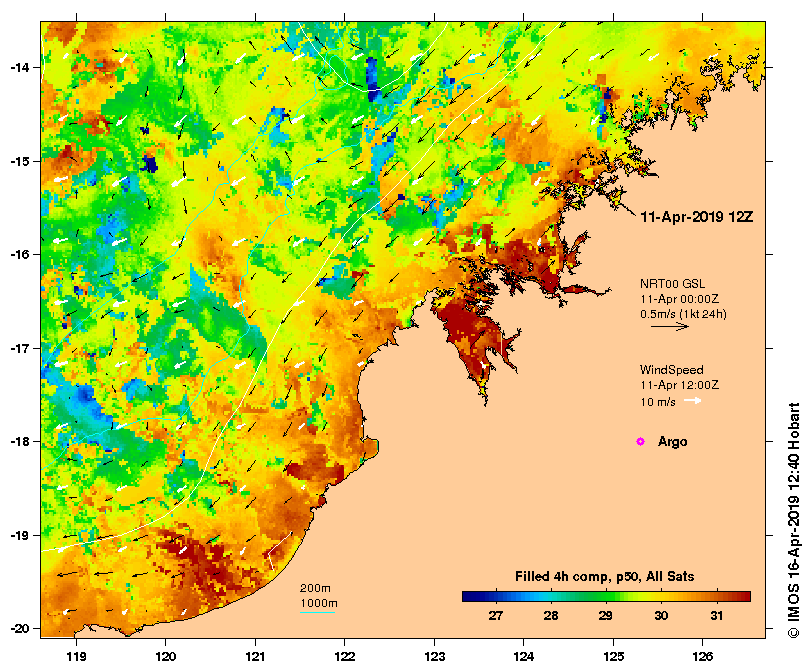Click the SST color bar legend
This screenshot has height=672, width=809.
click(606, 597)
